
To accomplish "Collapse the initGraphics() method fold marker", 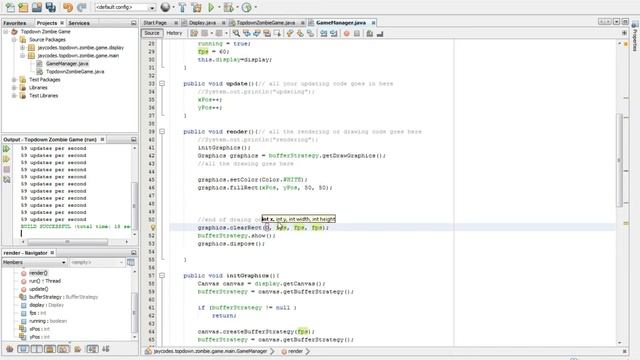I will click(162, 276).
